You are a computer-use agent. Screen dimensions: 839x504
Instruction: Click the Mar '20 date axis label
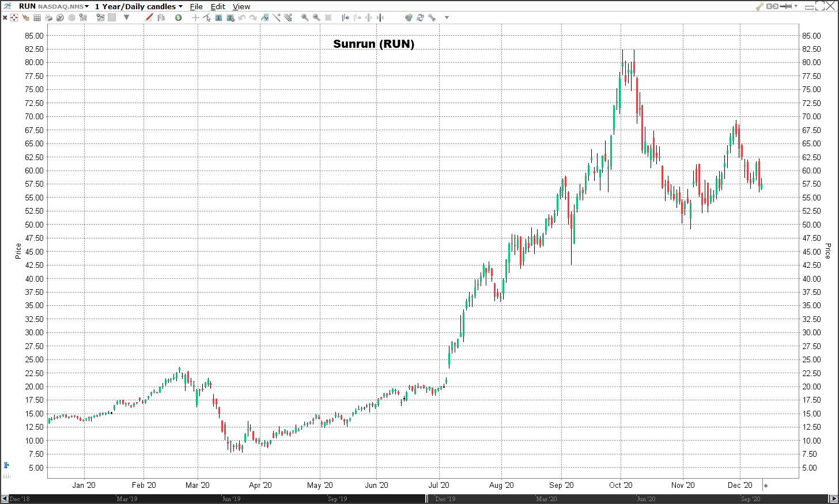coord(198,485)
